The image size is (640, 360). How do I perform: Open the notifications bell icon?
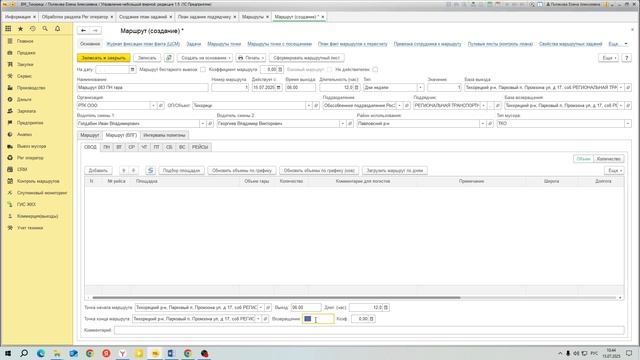click(57, 29)
